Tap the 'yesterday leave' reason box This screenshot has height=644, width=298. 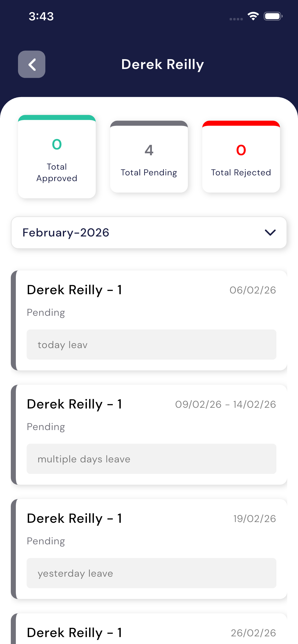pyautogui.click(x=151, y=573)
